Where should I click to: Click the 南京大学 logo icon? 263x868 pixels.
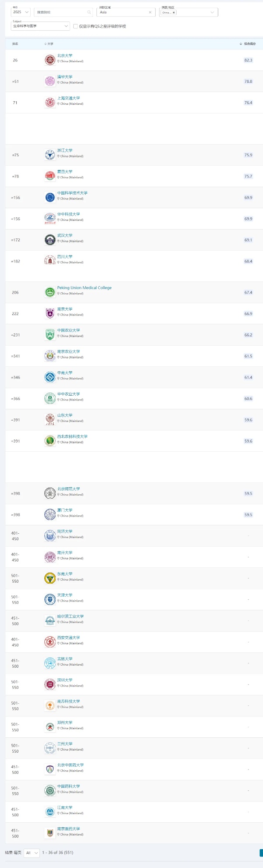(50, 313)
